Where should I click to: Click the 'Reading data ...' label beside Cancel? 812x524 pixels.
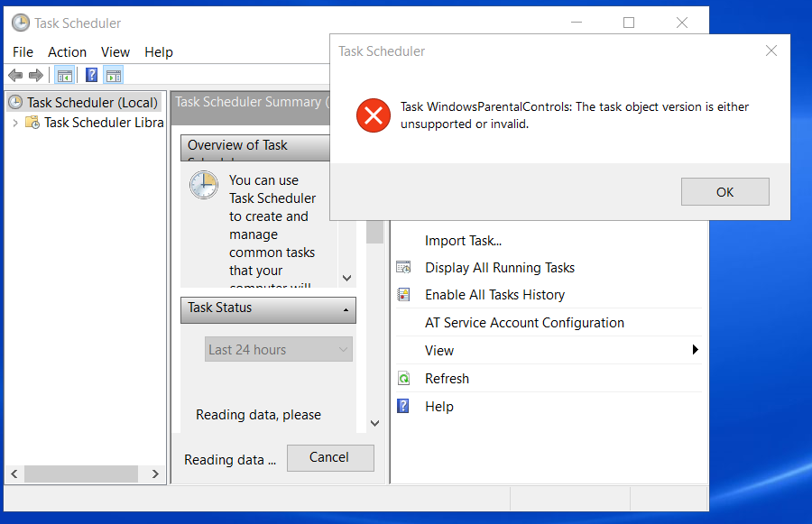(x=230, y=459)
